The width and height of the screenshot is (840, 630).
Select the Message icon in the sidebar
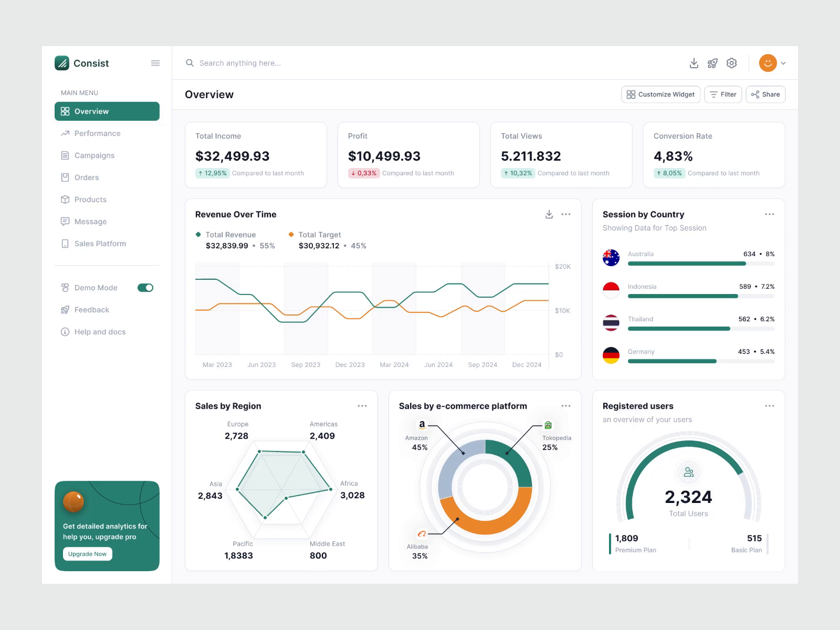[x=65, y=222]
